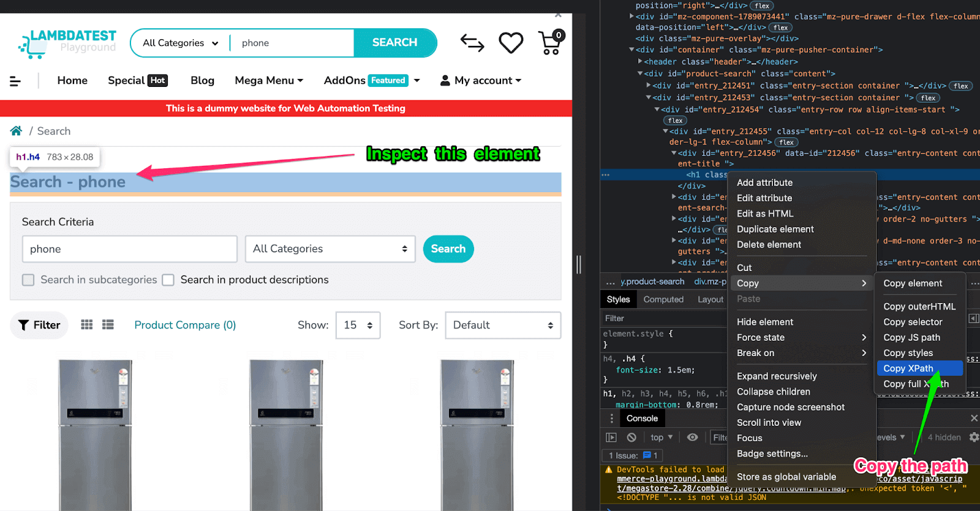Click the console live expression eye icon
This screenshot has height=511, width=980.
click(692, 438)
